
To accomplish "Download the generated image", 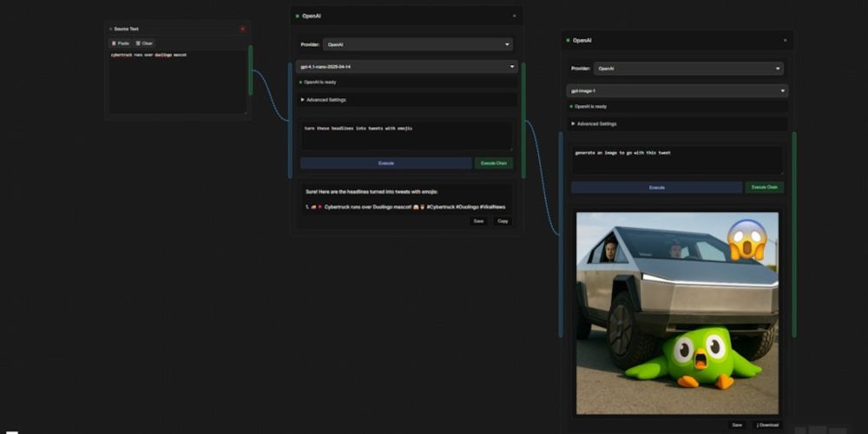I will (x=767, y=425).
